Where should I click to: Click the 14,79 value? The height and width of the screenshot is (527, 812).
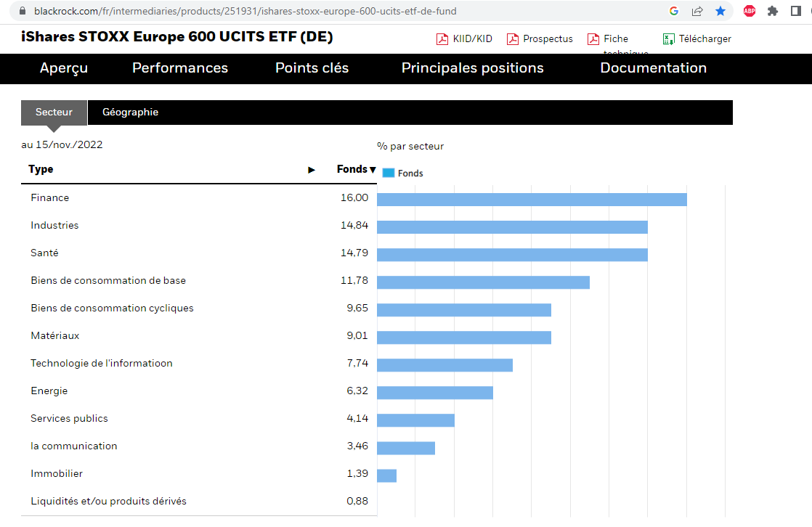pos(354,253)
